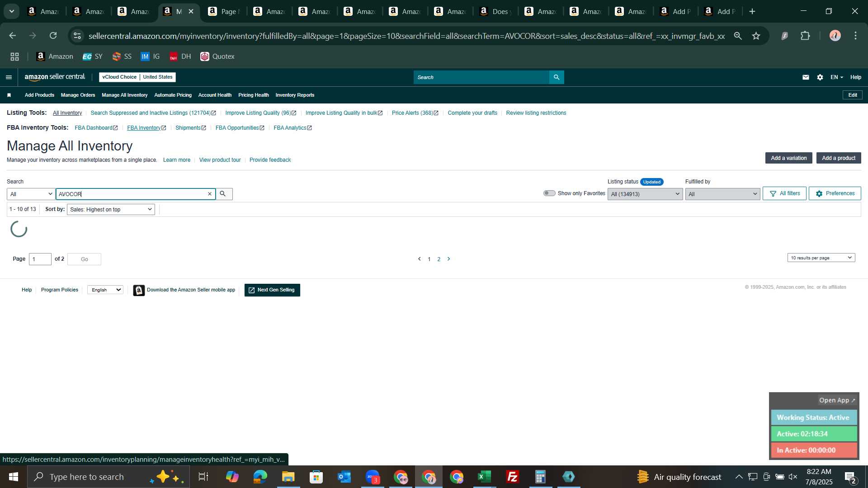Click the top search magnifier button
868x488 pixels.
point(557,77)
